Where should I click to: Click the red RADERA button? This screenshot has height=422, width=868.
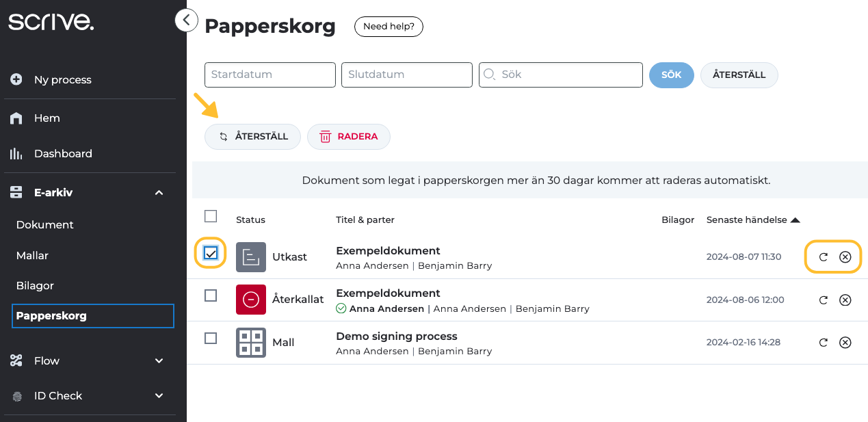click(349, 137)
